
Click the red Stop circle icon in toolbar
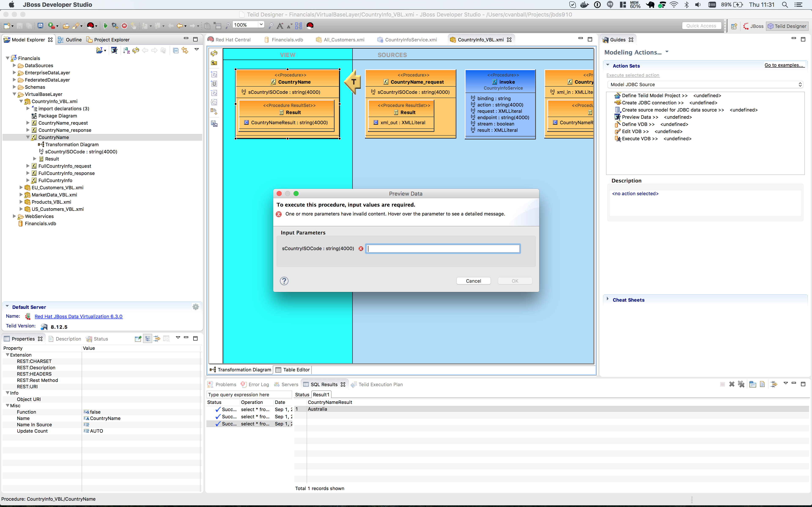tap(124, 26)
